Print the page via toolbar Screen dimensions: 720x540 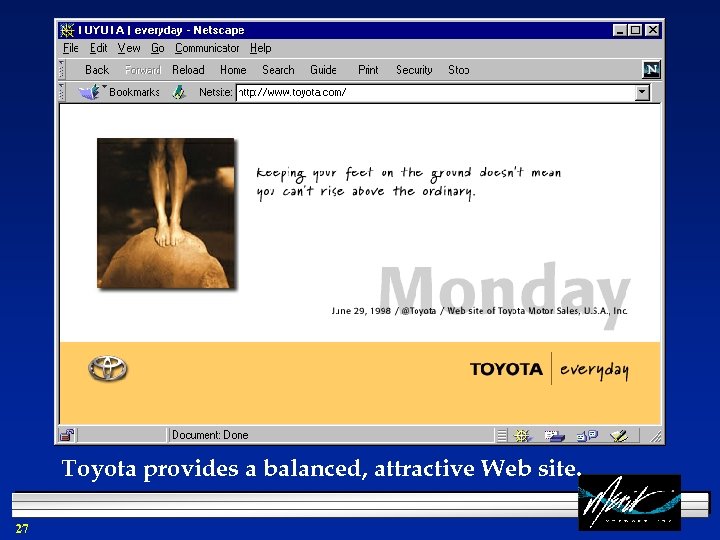[x=368, y=70]
